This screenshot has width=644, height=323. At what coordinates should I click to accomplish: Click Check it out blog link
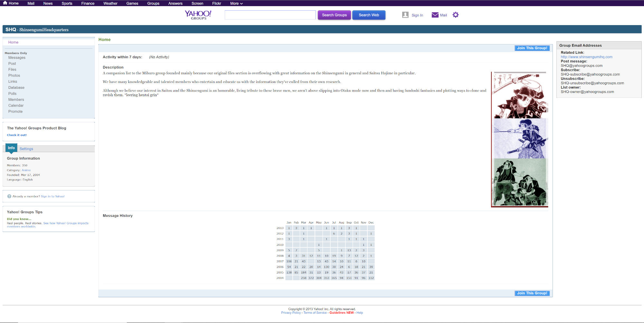(17, 135)
